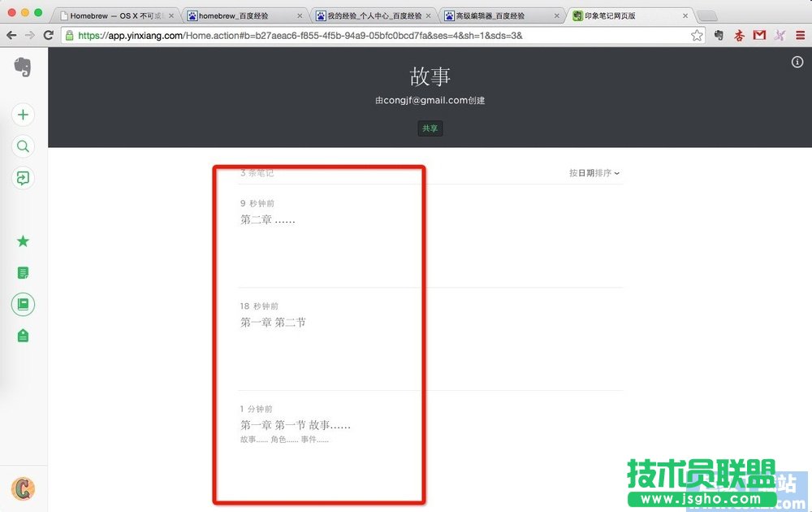Bookmark page with the star icon
The height and width of the screenshot is (512, 812).
(x=697, y=35)
